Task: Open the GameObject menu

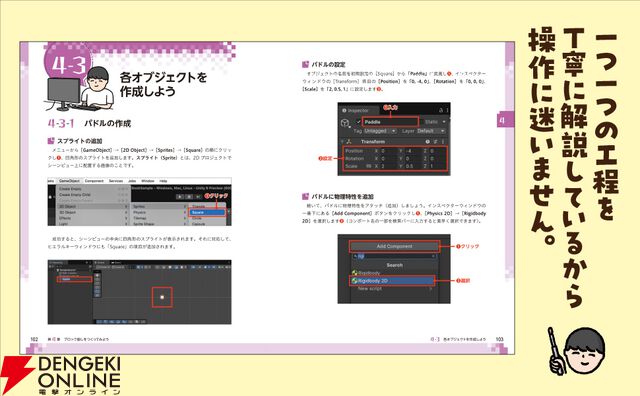Action: (x=69, y=181)
